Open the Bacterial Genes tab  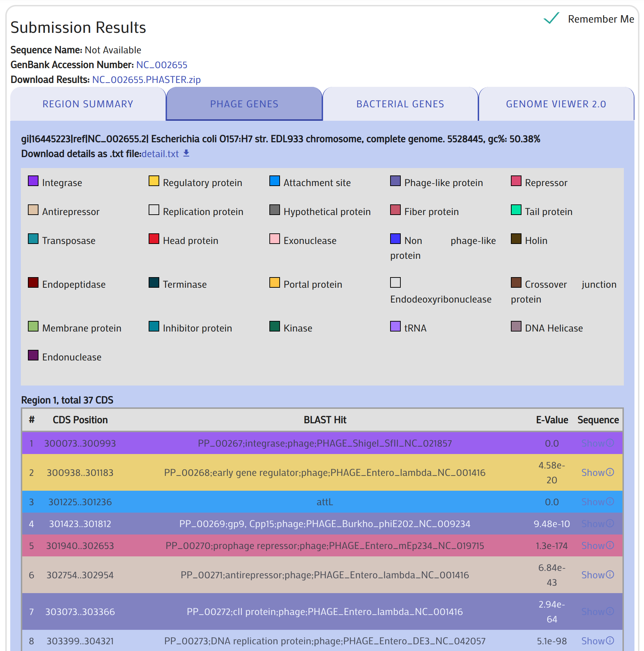click(400, 104)
